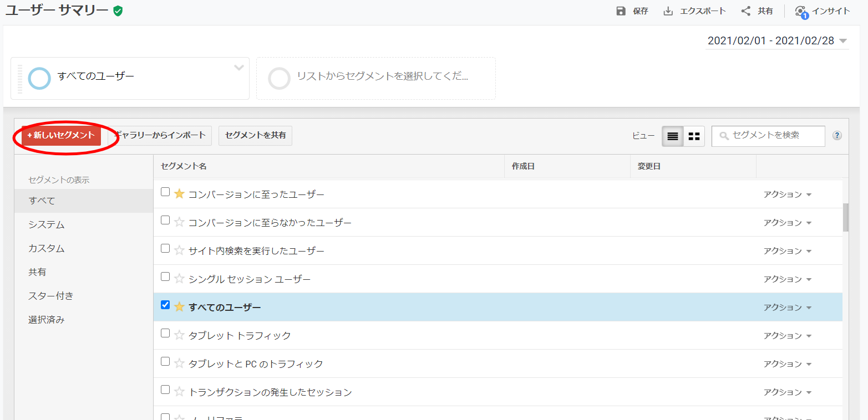The image size is (868, 420).
Task: Uncheck the すべてのユーザー segment checkbox
Action: 165,305
